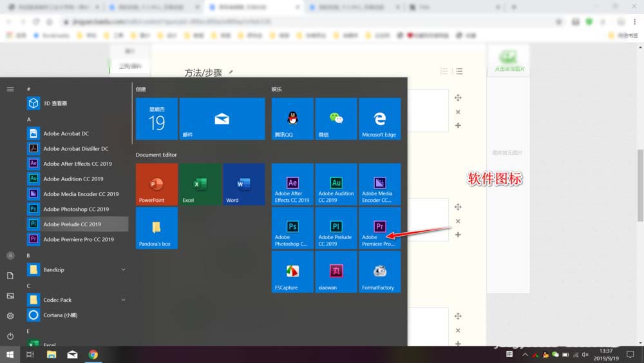The image size is (644, 363).
Task: Open Settings from Start menu sidebar
Action: click(10, 316)
